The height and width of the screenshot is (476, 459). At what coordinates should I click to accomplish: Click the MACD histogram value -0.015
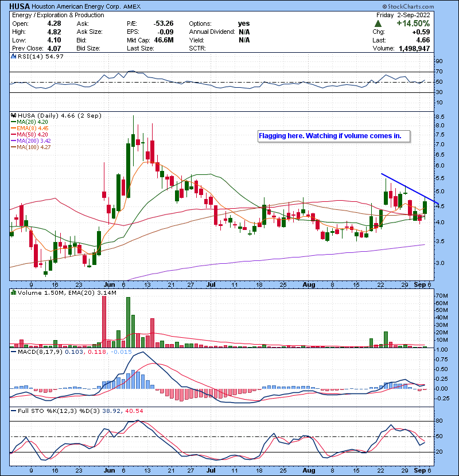[121, 352]
